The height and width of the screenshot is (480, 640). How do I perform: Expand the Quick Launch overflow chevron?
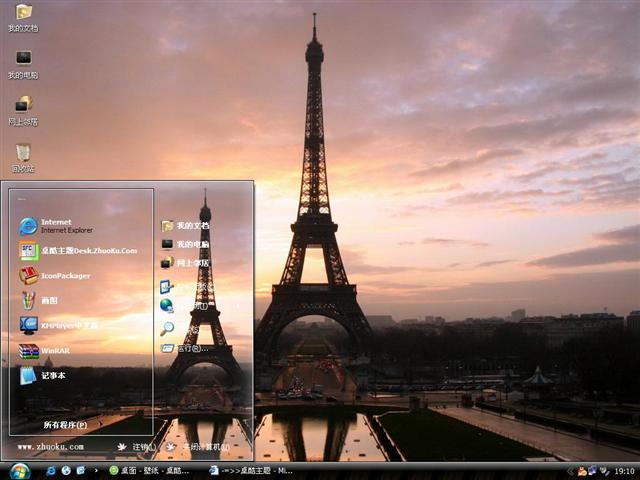(x=96, y=470)
